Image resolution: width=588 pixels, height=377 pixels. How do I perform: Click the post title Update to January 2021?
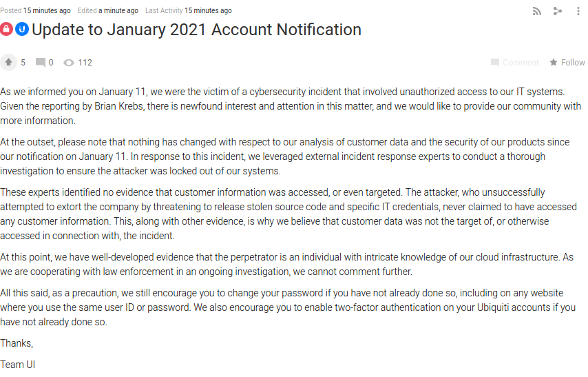point(196,30)
